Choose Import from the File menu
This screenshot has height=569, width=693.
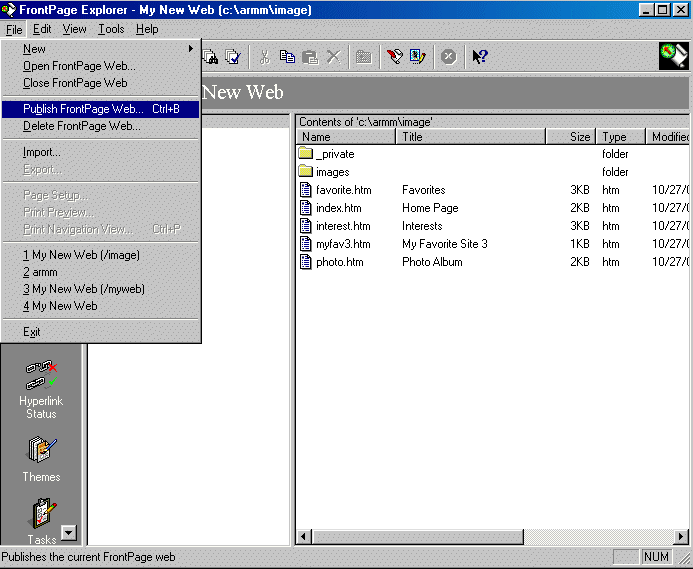tap(101, 152)
